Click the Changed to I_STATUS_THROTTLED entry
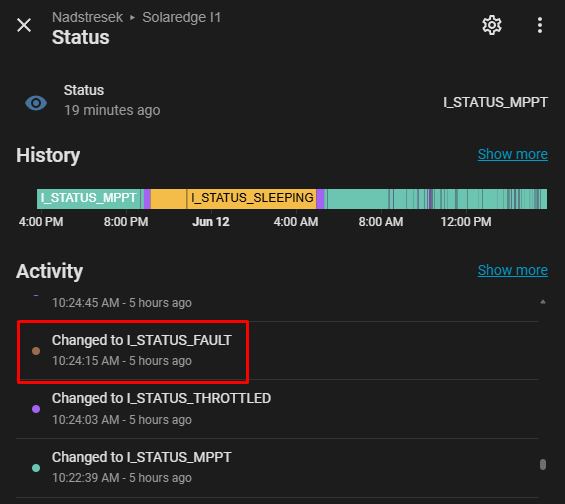The width and height of the screenshot is (565, 504). click(x=277, y=409)
